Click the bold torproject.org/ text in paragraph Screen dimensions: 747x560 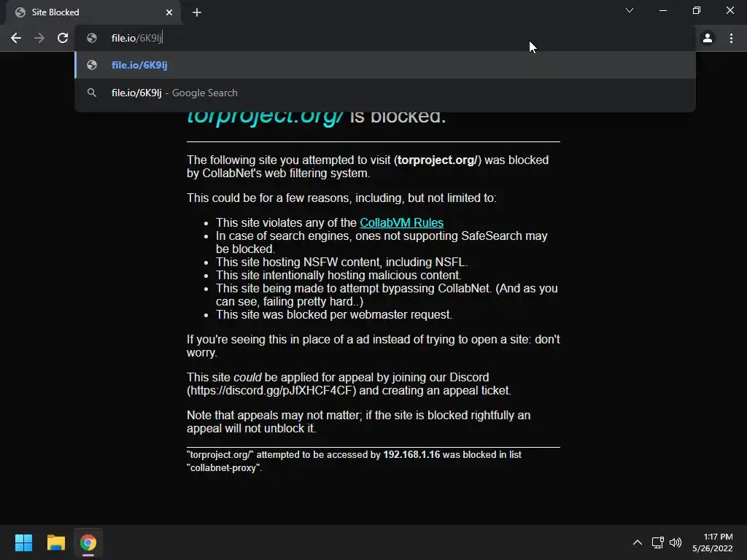click(x=438, y=160)
